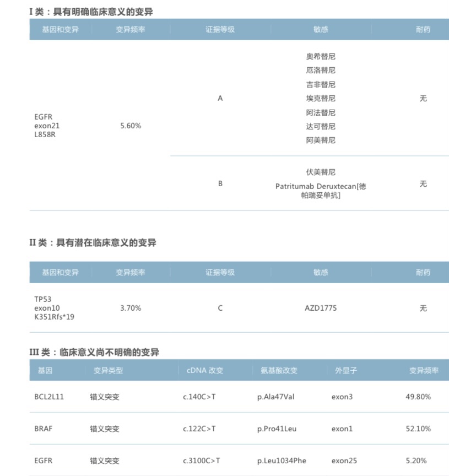The width and height of the screenshot is (449, 476).
Task: Click the 52.10% frequency value
Action: click(x=418, y=429)
